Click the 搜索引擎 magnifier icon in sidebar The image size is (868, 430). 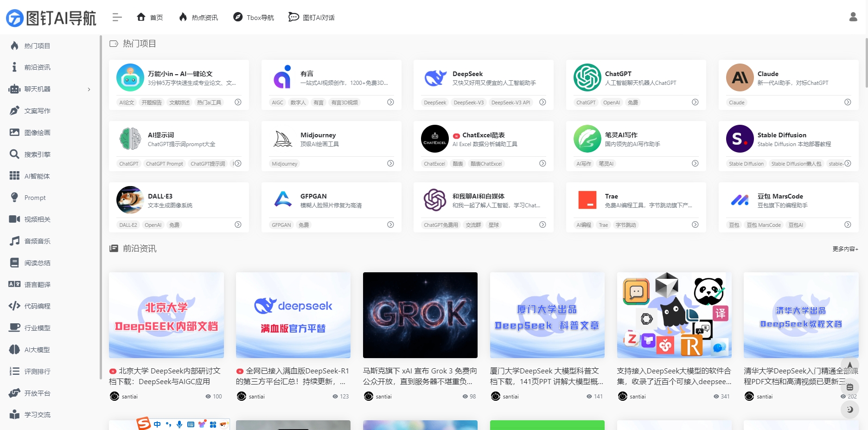[x=14, y=154]
